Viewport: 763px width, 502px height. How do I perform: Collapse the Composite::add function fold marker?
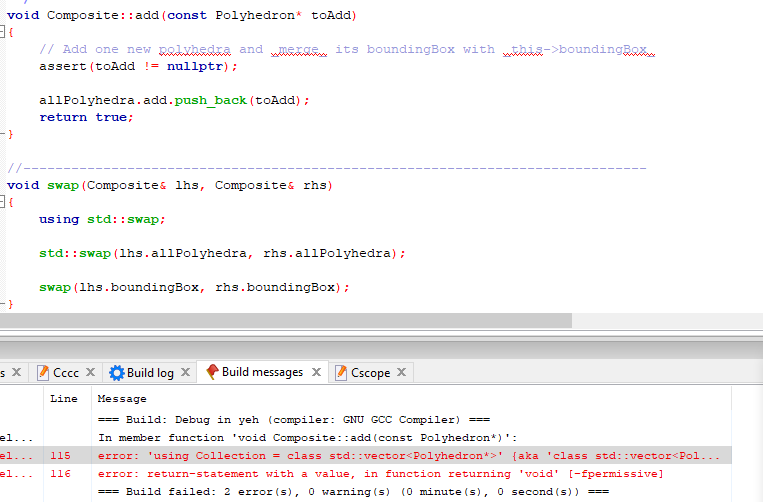[x=2, y=33]
